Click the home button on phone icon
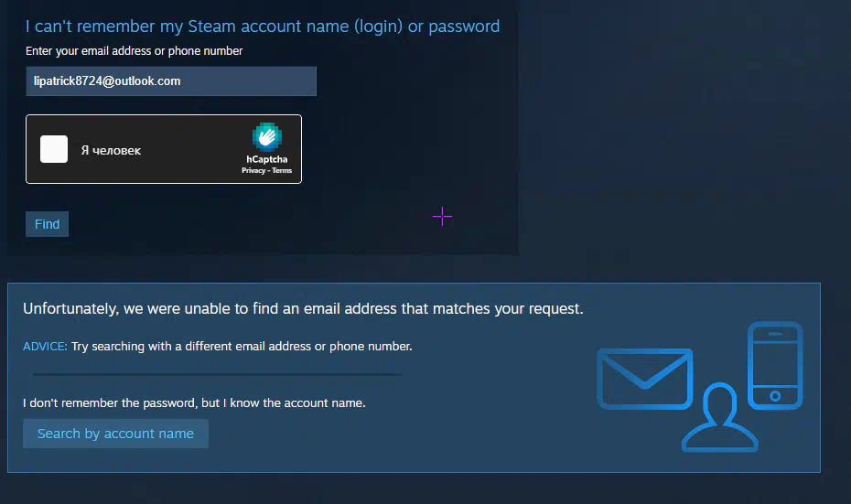The width and height of the screenshot is (851, 504). (775, 396)
